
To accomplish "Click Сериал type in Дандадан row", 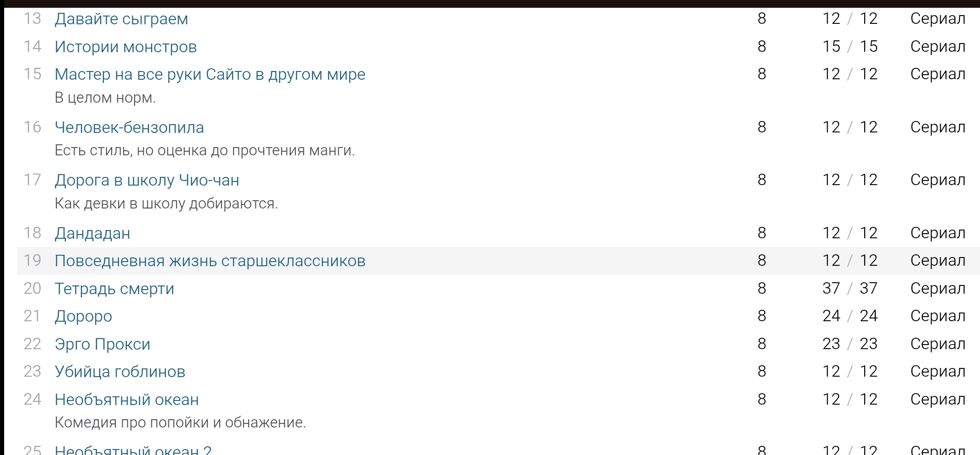I will [937, 233].
